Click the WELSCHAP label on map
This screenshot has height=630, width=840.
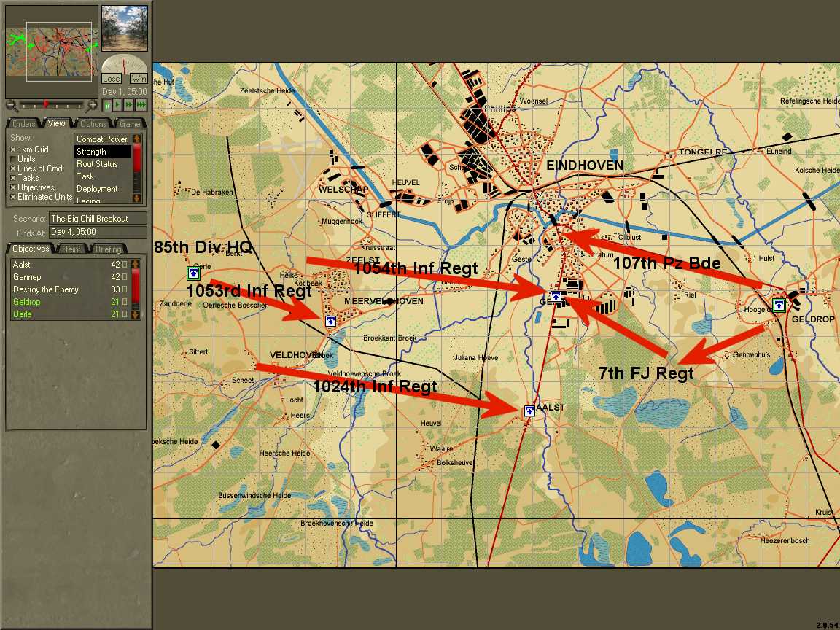(343, 189)
